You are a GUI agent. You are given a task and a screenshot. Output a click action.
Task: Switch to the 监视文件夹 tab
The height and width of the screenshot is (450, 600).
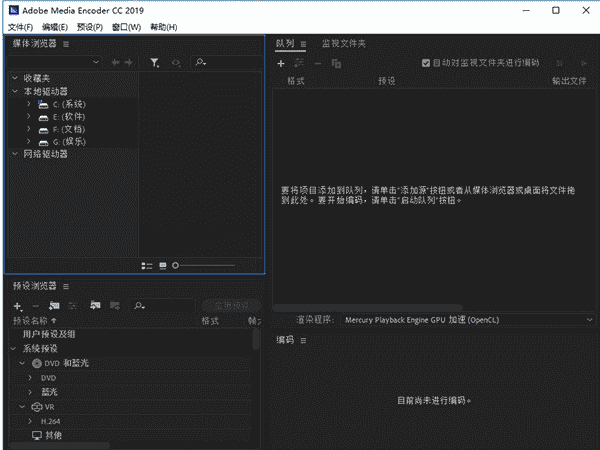coord(343,44)
